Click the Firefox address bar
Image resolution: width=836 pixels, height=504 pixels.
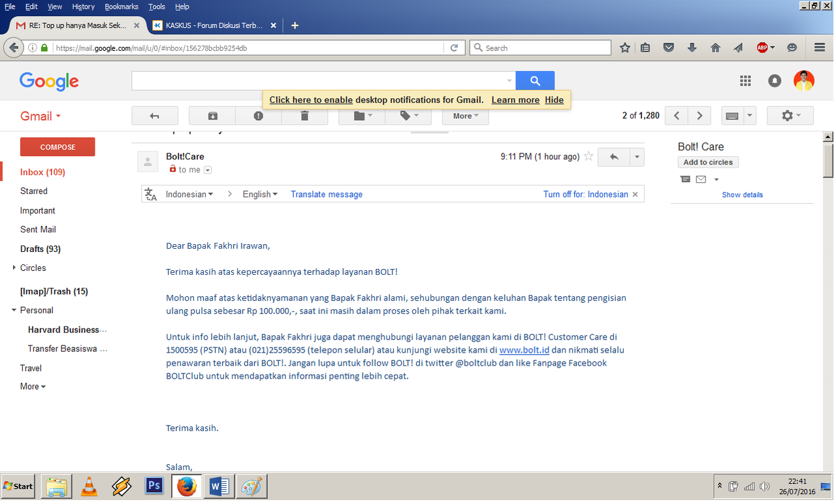coord(248,48)
